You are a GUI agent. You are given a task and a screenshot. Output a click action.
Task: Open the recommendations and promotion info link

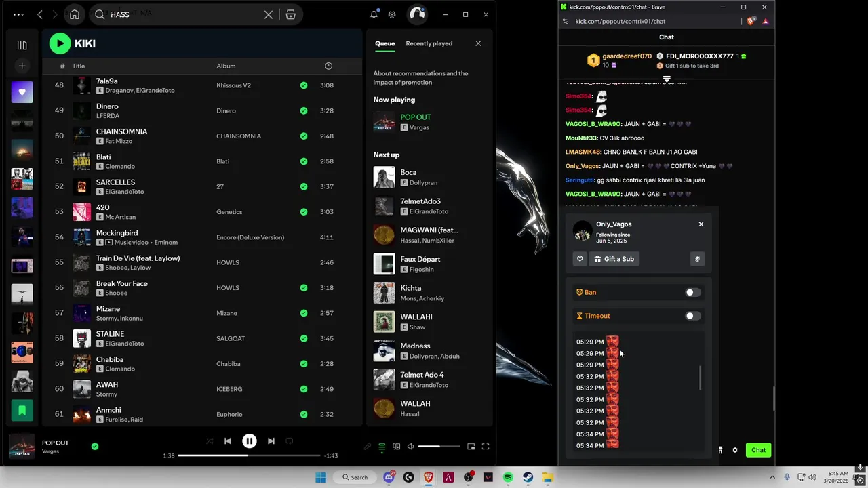click(x=420, y=78)
